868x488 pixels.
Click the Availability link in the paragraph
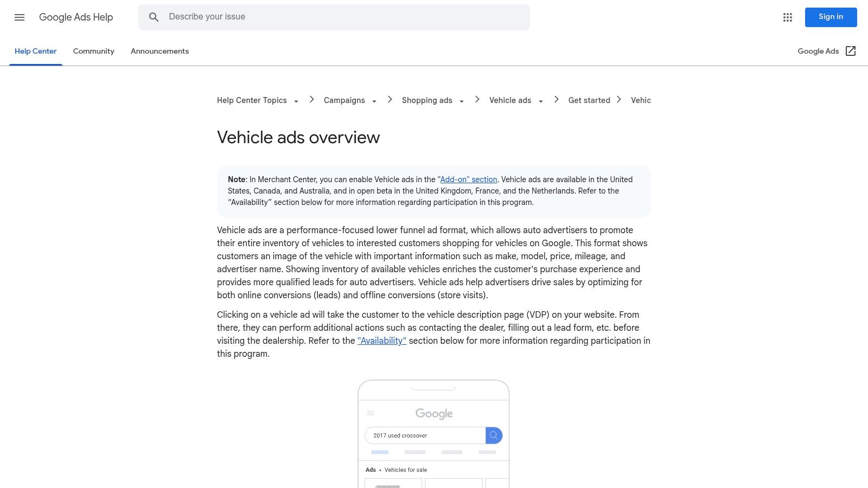381,341
